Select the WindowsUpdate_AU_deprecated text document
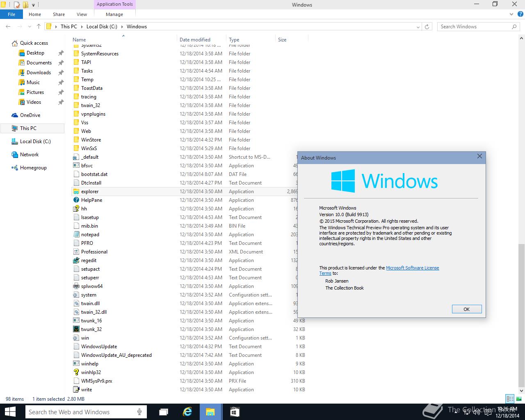This screenshot has width=525, height=420. click(116, 355)
